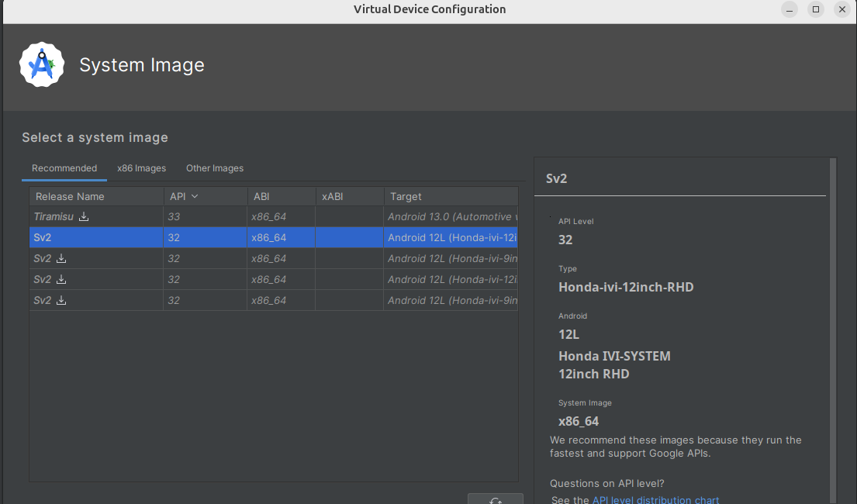Screen dimensions: 857x504
Task: Download Sv2 Honda-ivi-9in image in third row
Action: click(x=61, y=258)
